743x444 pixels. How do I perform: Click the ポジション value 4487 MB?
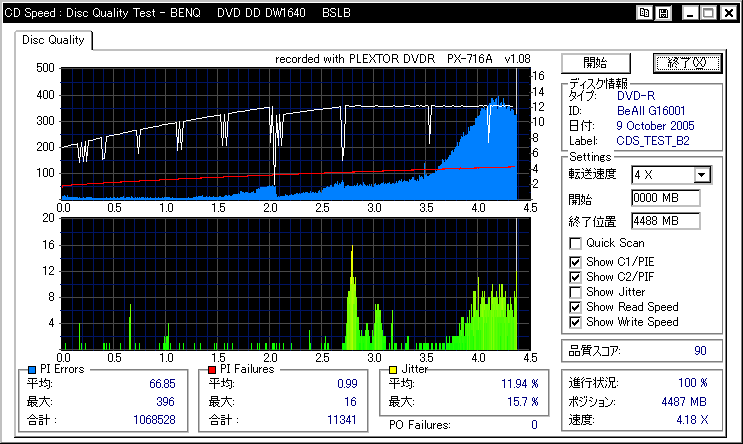pyautogui.click(x=684, y=402)
